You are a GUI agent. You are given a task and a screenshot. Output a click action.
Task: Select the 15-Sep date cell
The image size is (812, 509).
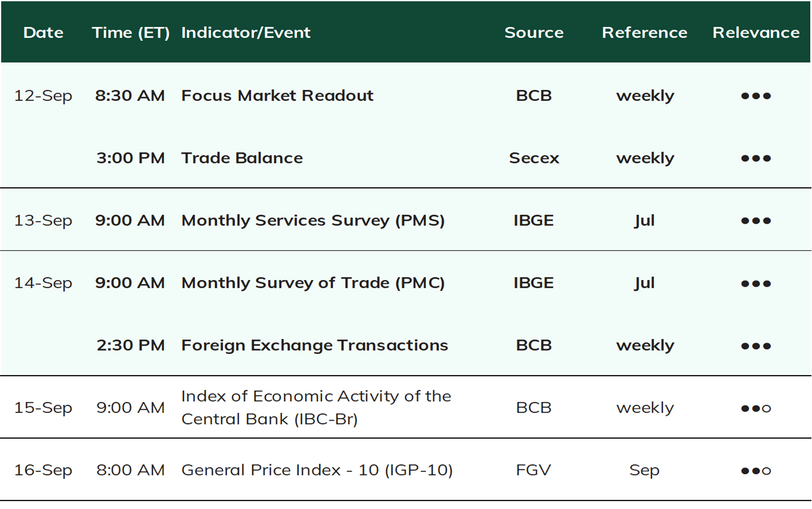43,408
